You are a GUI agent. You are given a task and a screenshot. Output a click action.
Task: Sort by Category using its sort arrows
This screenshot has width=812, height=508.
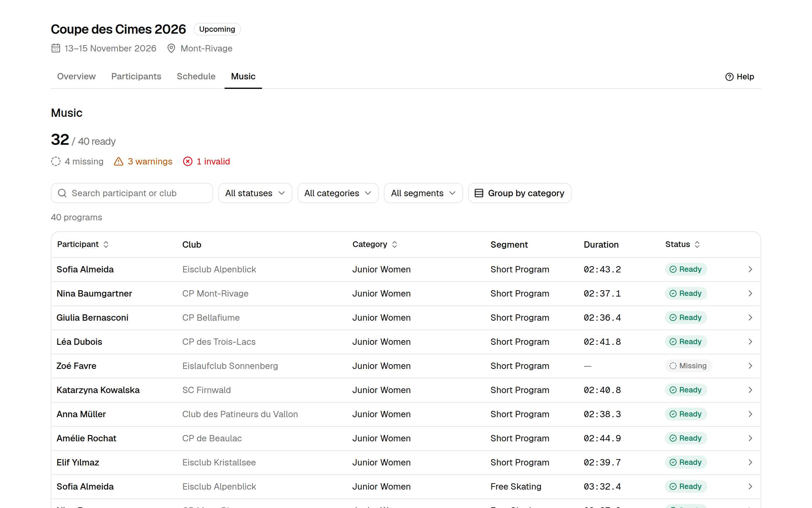395,244
